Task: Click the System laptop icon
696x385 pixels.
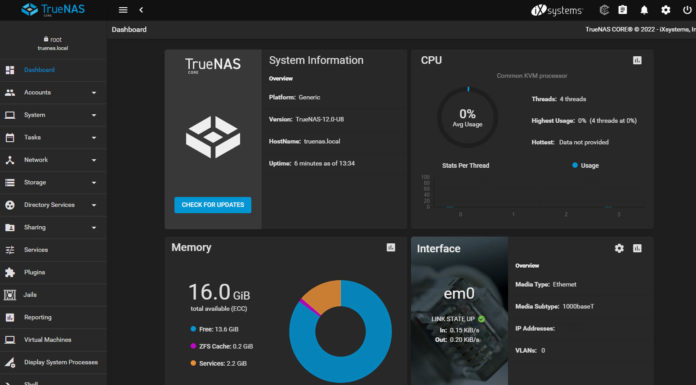Action: (10, 115)
